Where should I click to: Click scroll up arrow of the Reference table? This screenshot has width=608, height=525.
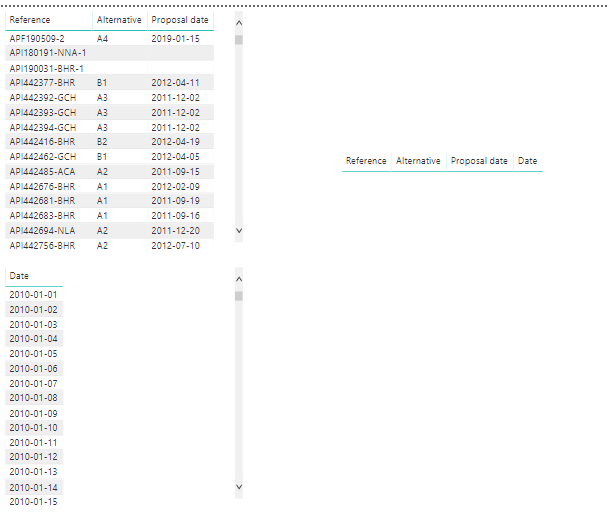coord(239,23)
